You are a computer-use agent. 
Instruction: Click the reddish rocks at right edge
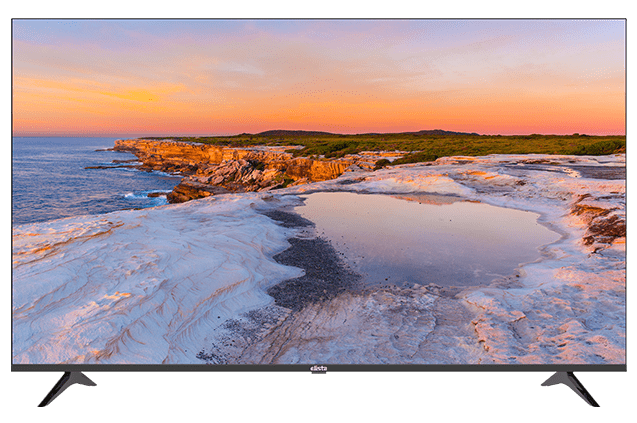(599, 223)
